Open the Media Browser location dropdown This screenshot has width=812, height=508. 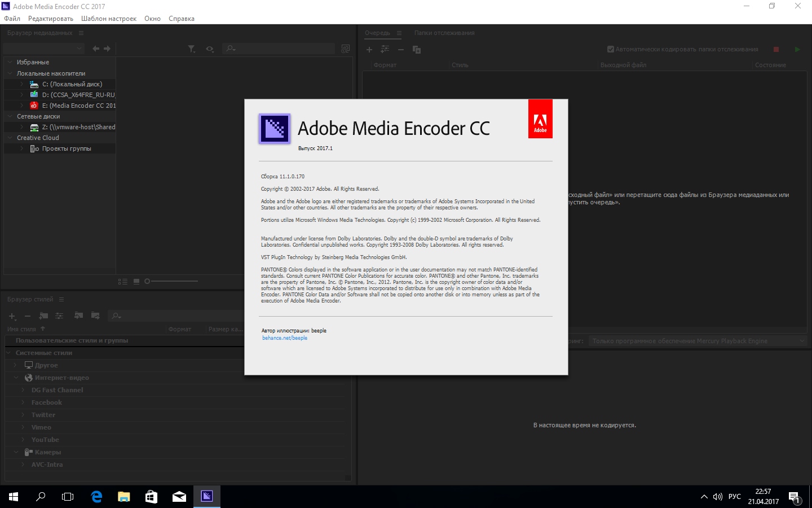pos(44,49)
